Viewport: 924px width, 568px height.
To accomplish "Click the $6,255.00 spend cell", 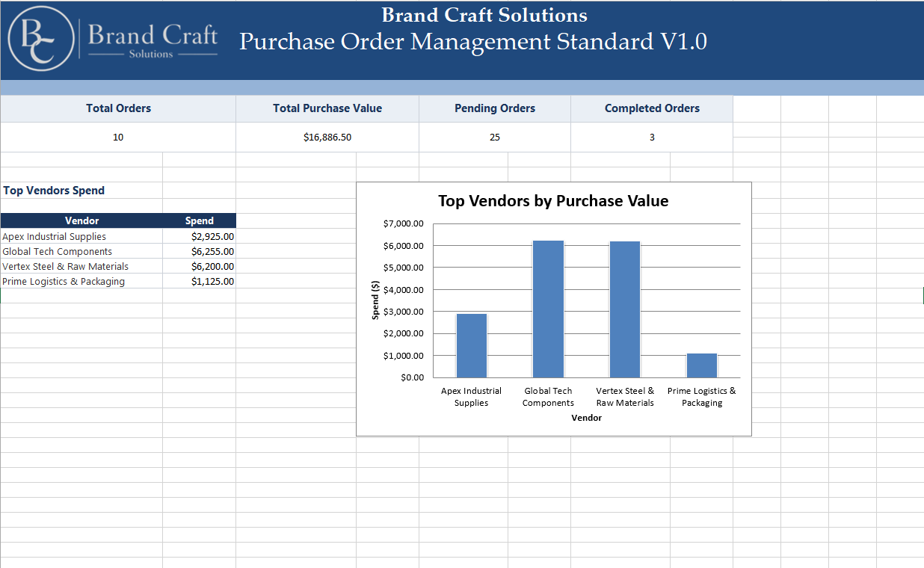I will (200, 251).
